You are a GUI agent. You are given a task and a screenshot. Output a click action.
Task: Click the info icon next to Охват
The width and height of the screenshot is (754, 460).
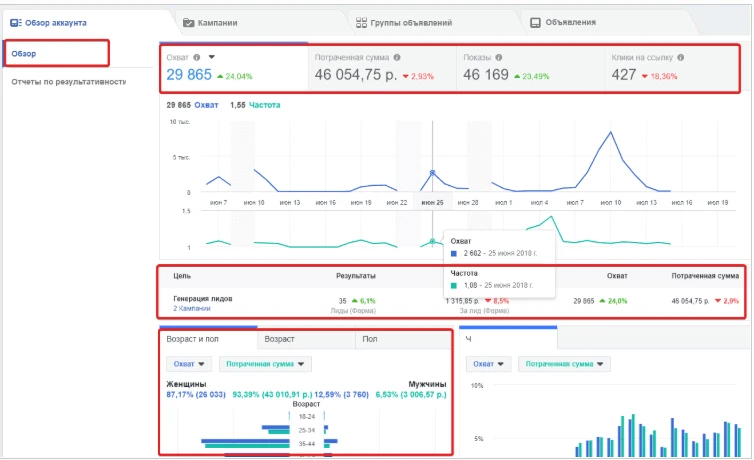[x=197, y=57]
